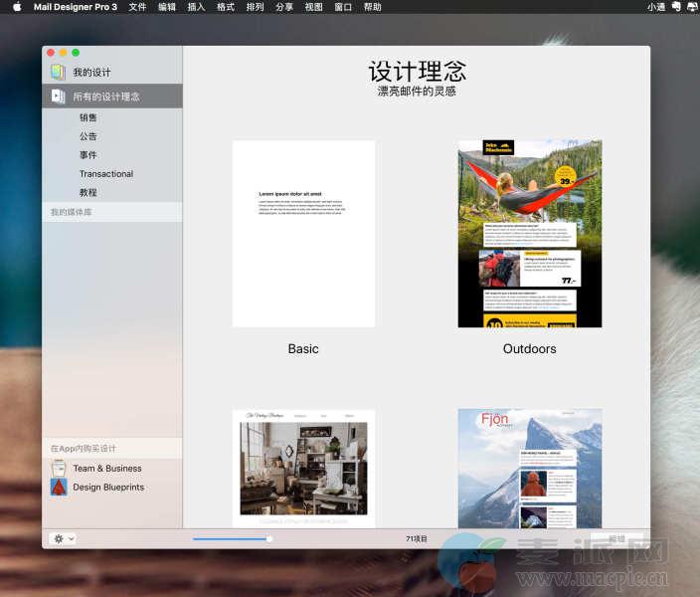700x597 pixels.
Task: Click the rightmost menu bar status icon
Action: [692, 7]
